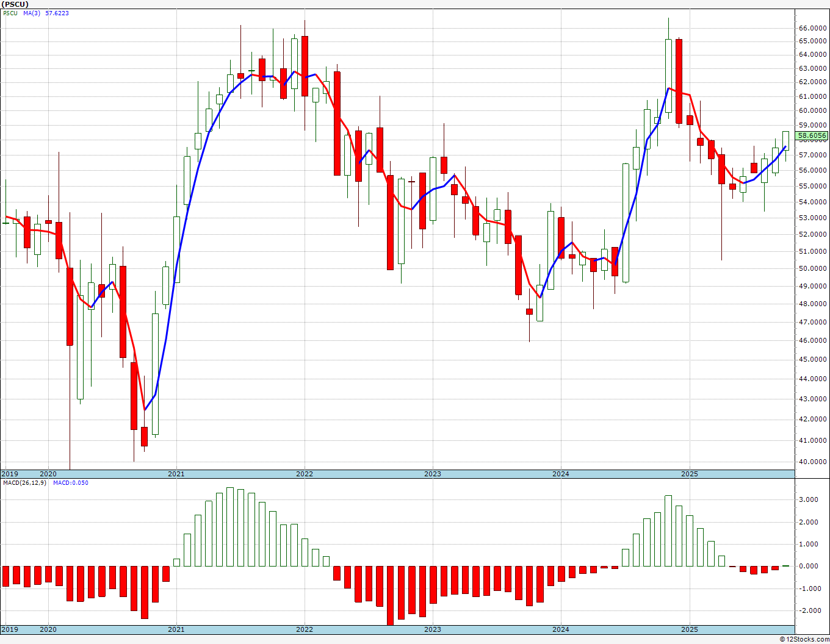Click the 57.0000 price axis label
Image resolution: width=830 pixels, height=644 pixels.
813,155
